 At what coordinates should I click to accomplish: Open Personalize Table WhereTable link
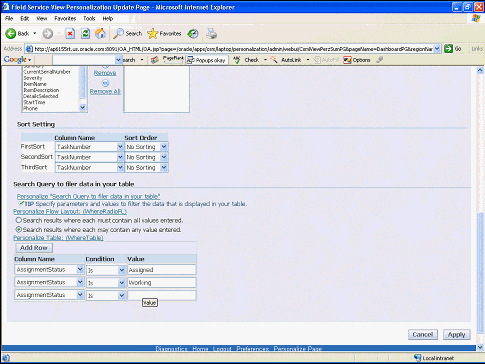(x=58, y=238)
